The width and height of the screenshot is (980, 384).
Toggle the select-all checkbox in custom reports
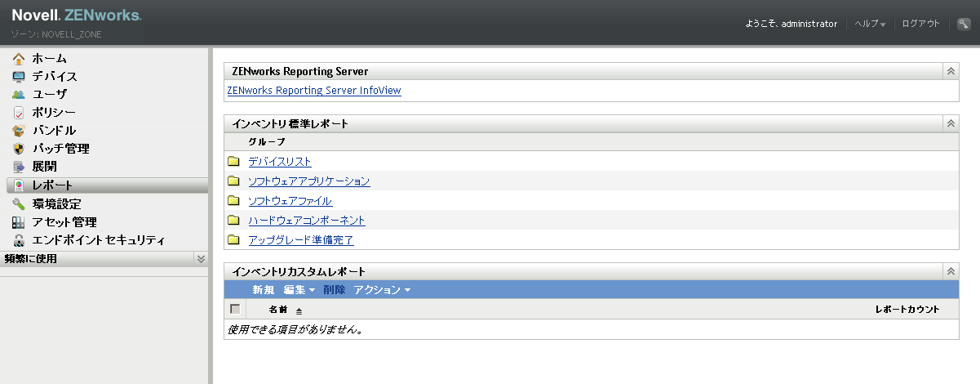[x=235, y=309]
